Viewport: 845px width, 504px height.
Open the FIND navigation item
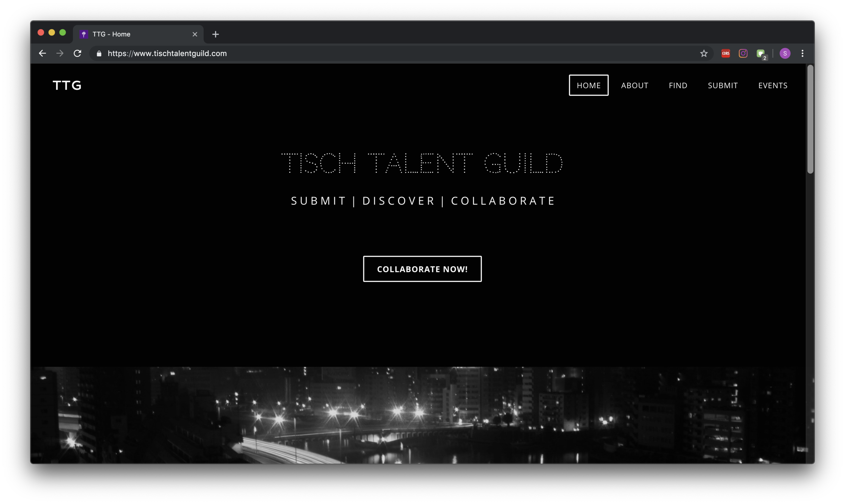pyautogui.click(x=678, y=85)
